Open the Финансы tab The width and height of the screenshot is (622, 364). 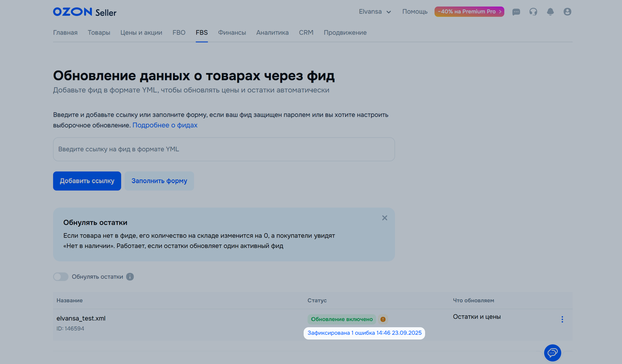[232, 32]
